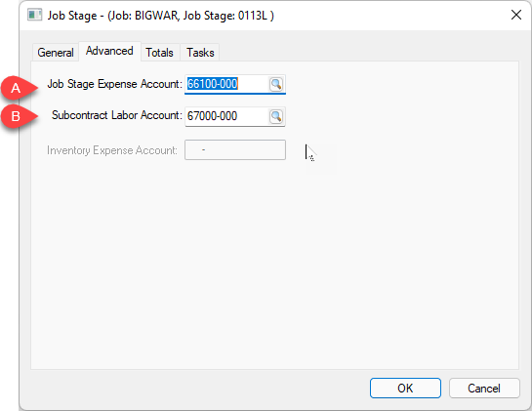Select the Advanced tab
The image size is (532, 411).
click(x=109, y=51)
